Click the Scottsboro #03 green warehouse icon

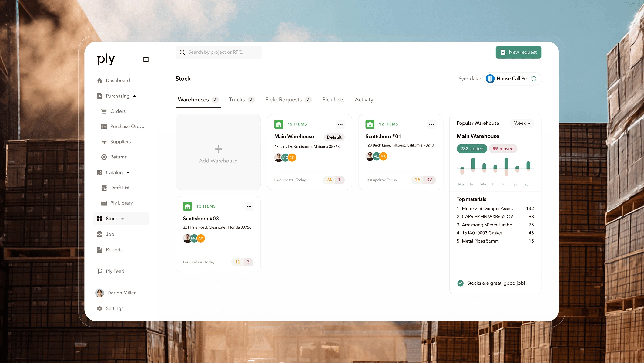click(x=187, y=206)
